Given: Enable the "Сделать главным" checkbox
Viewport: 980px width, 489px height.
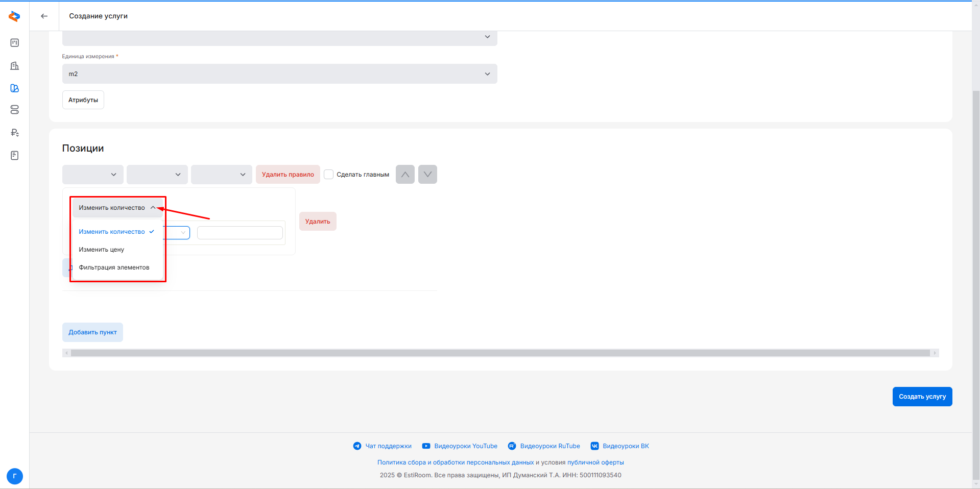Looking at the screenshot, I should tap(329, 175).
